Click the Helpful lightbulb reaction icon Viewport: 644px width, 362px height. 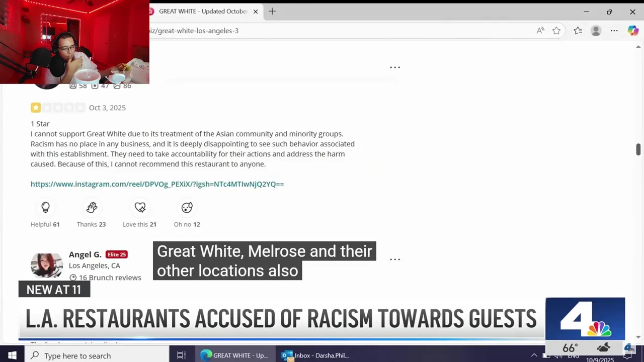tap(45, 207)
